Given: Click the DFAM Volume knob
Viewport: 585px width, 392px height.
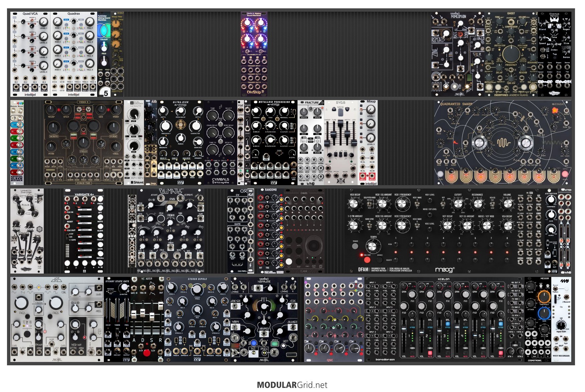Looking at the screenshot, I should [x=507, y=204].
